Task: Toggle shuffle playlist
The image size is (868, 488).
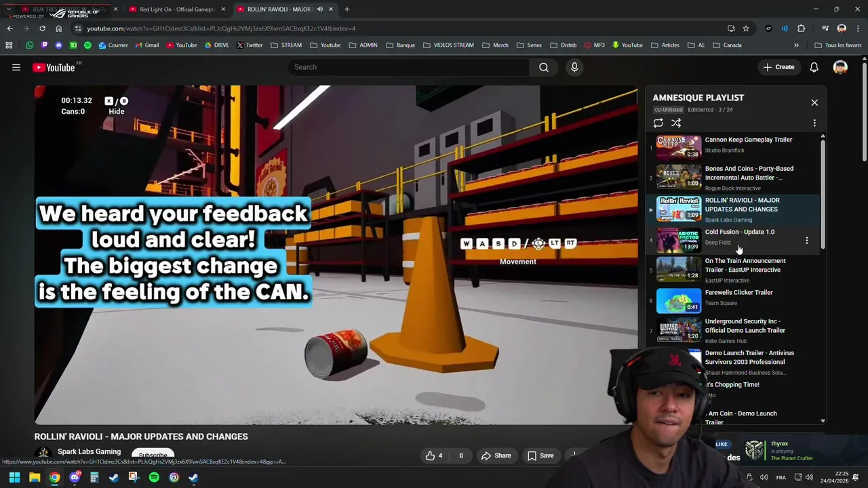Action: click(x=676, y=123)
